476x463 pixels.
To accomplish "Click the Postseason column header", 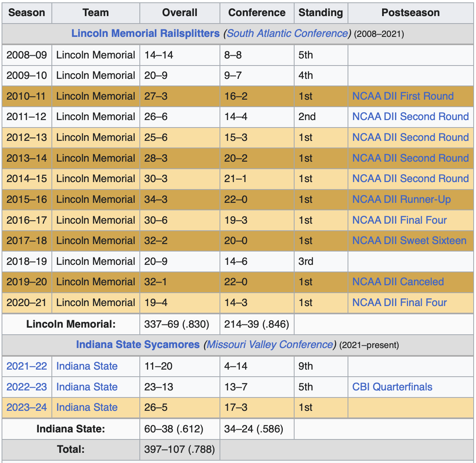I will [411, 13].
